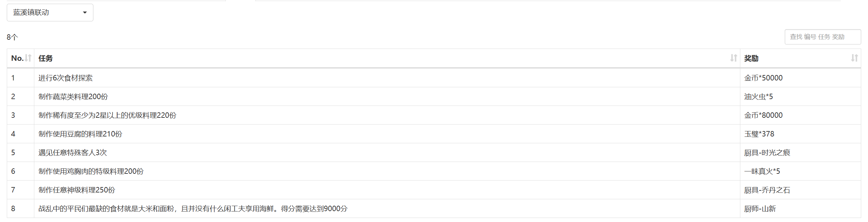Click the dropdown caret arrow

point(85,13)
